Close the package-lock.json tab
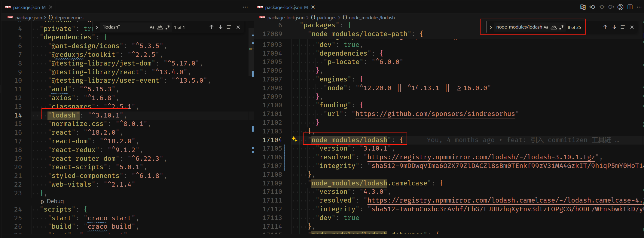 [x=313, y=7]
